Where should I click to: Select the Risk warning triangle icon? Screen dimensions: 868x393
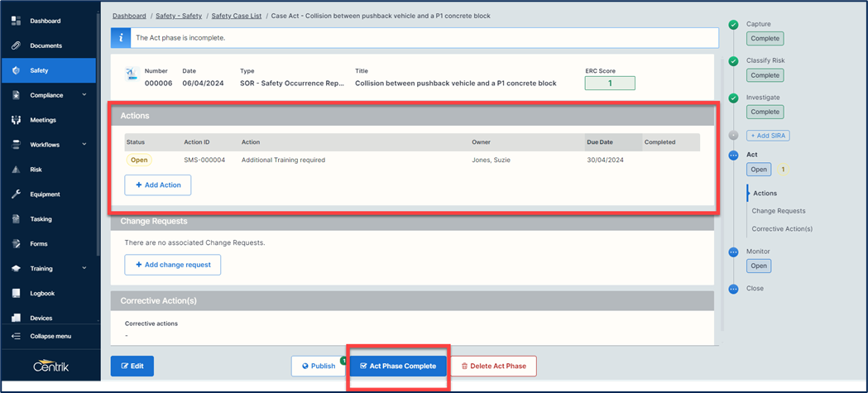pyautogui.click(x=16, y=170)
